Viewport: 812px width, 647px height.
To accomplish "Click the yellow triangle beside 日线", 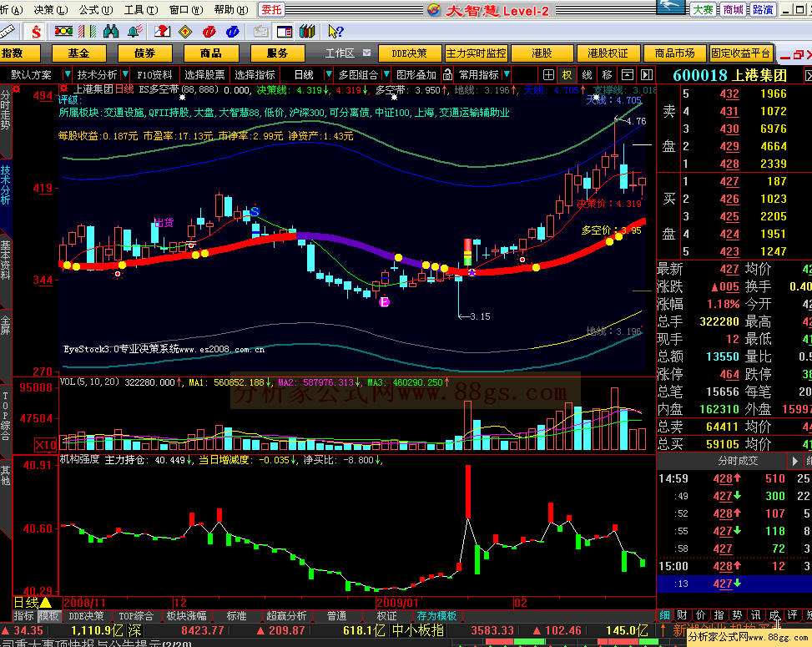I will click(x=46, y=603).
